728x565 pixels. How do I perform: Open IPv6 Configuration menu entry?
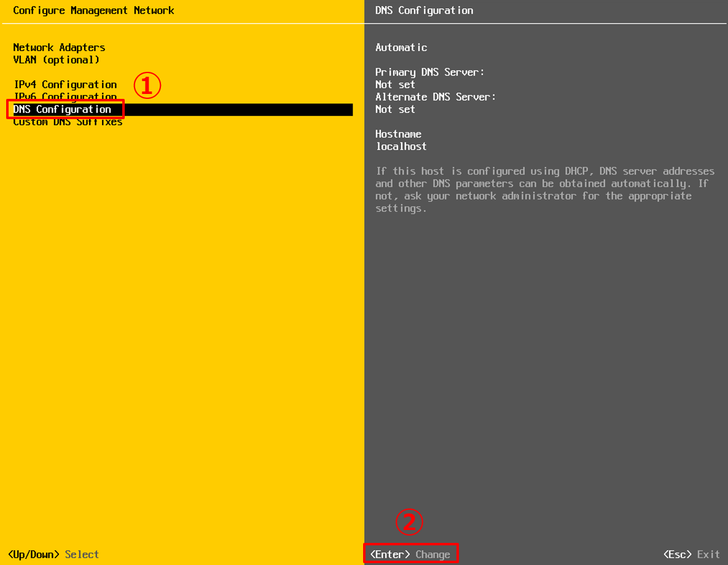pyautogui.click(x=65, y=96)
